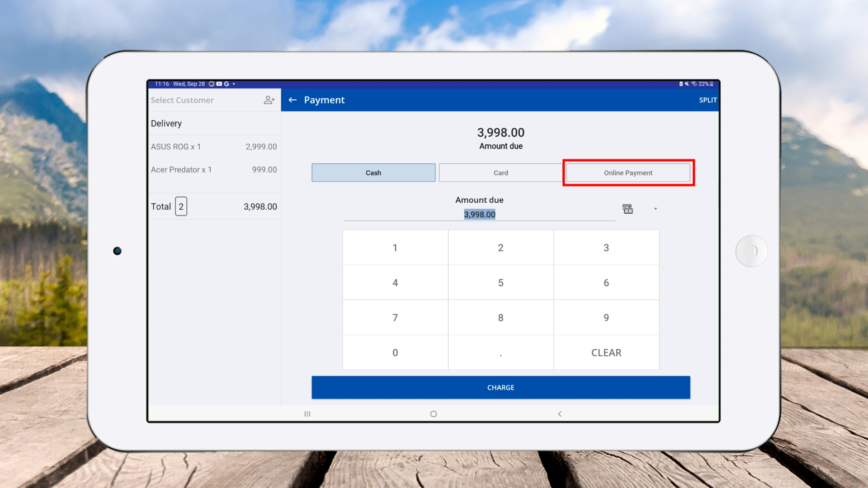Select the Card payment method
The height and width of the screenshot is (488, 868).
pos(500,173)
